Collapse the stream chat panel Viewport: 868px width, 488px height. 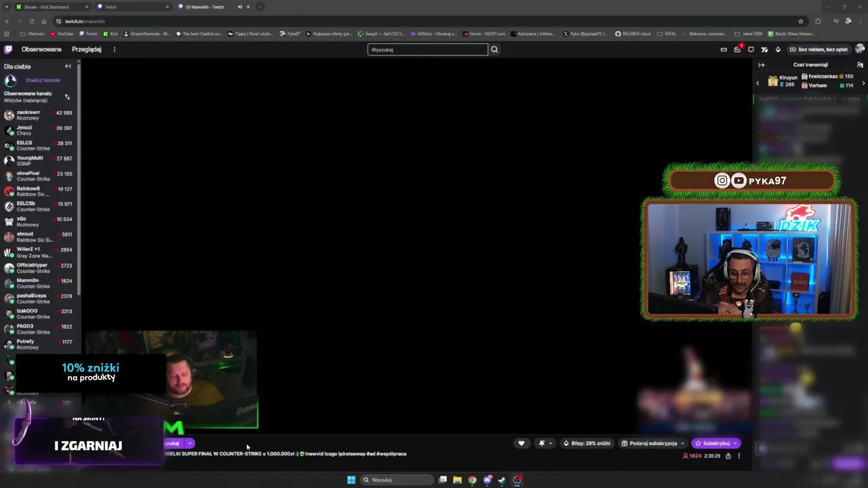pos(762,65)
